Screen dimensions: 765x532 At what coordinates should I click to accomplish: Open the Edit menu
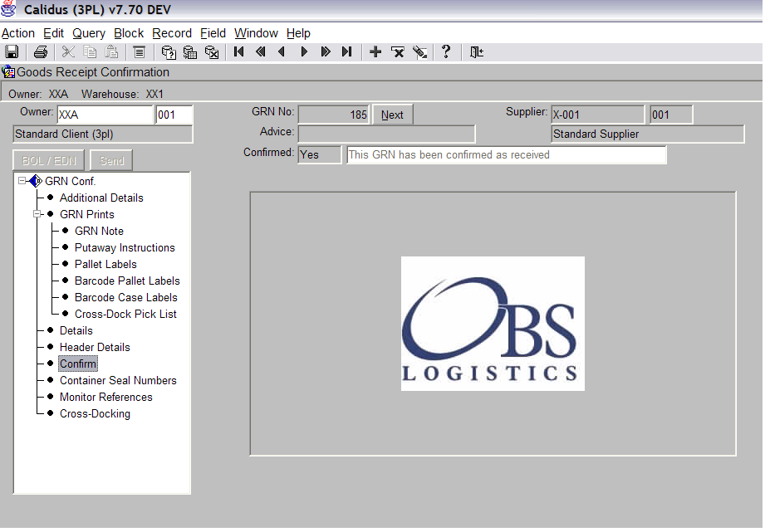[54, 33]
